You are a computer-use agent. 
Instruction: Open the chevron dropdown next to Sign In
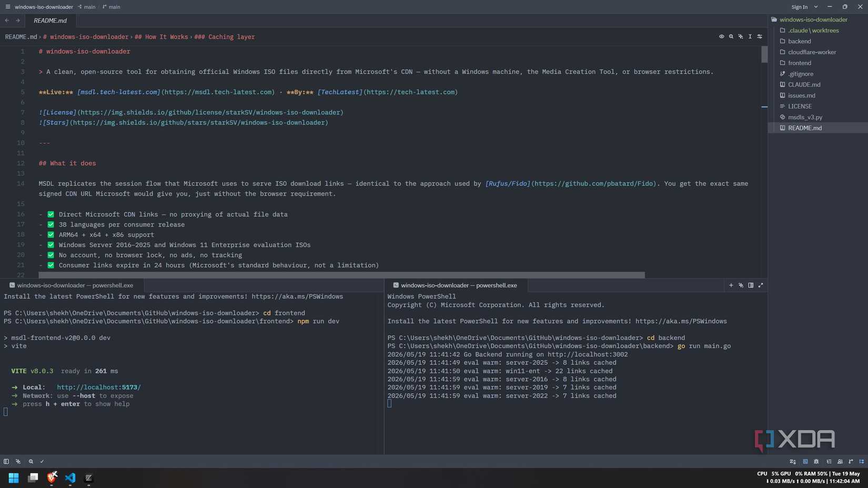click(x=816, y=7)
